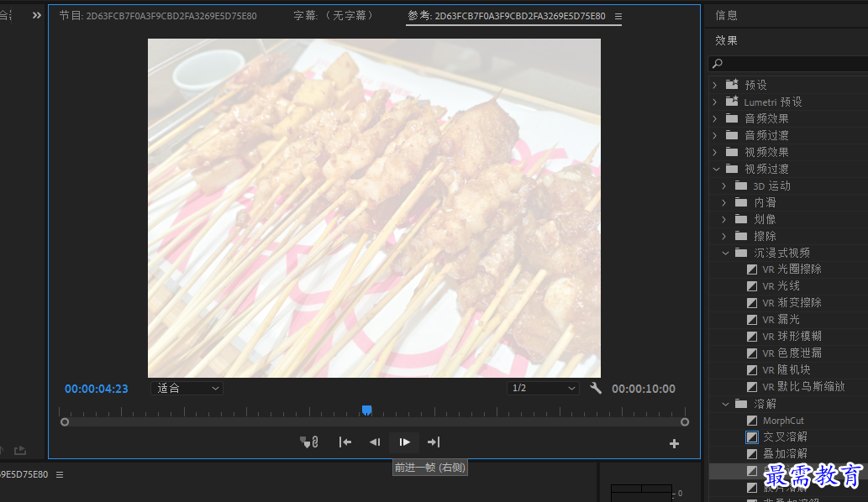Switch to the 节目 program monitor tab
This screenshot has width=868, height=502.
tap(158, 16)
